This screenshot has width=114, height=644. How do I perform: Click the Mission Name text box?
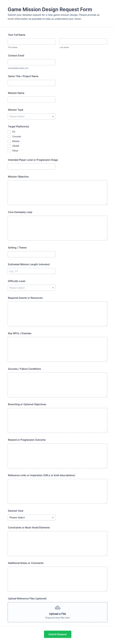31,100
